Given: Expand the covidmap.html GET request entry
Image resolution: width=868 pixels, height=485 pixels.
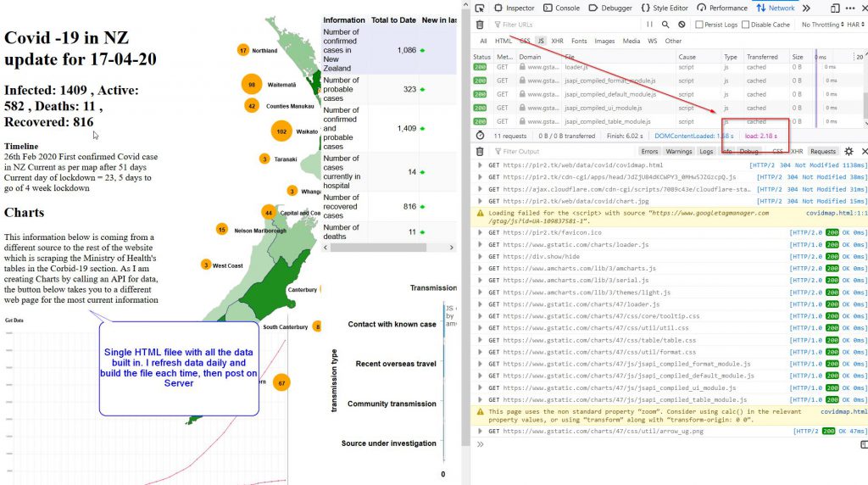Looking at the screenshot, I should pos(481,165).
